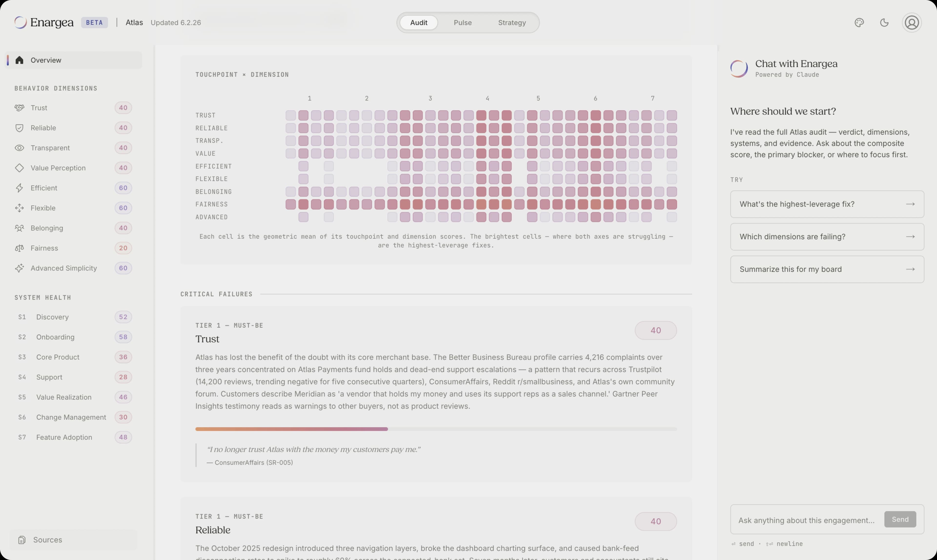Image resolution: width=937 pixels, height=560 pixels.
Task: Ask "Which dimensions are failing?"
Action: [x=827, y=237]
